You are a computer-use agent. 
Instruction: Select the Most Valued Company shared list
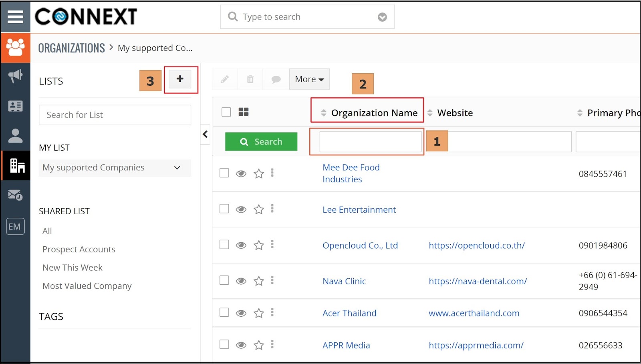coord(87,286)
